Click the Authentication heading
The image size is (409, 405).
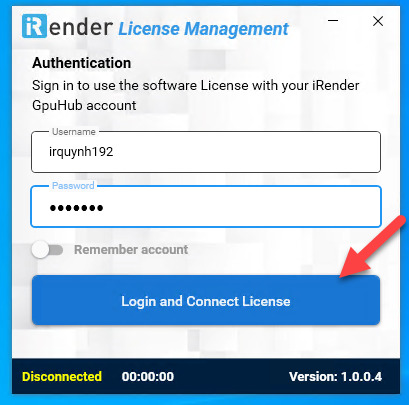[82, 63]
